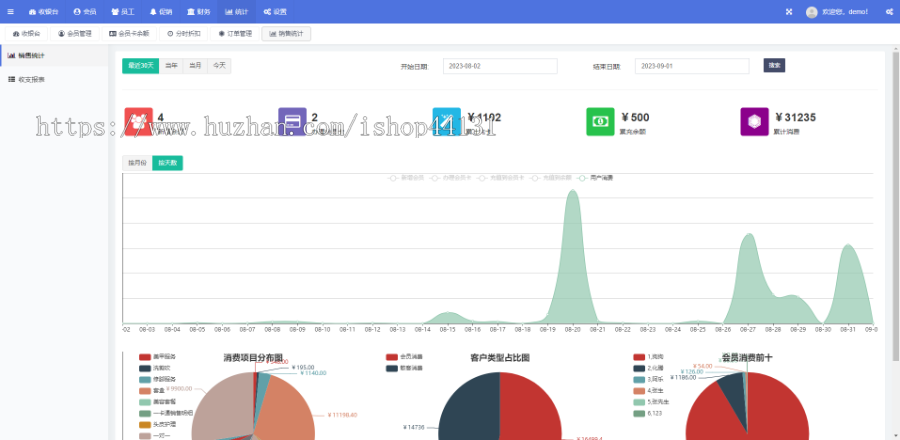Toggle the orange 套盒 legend swatch
This screenshot has width=900, height=440.
[x=145, y=391]
